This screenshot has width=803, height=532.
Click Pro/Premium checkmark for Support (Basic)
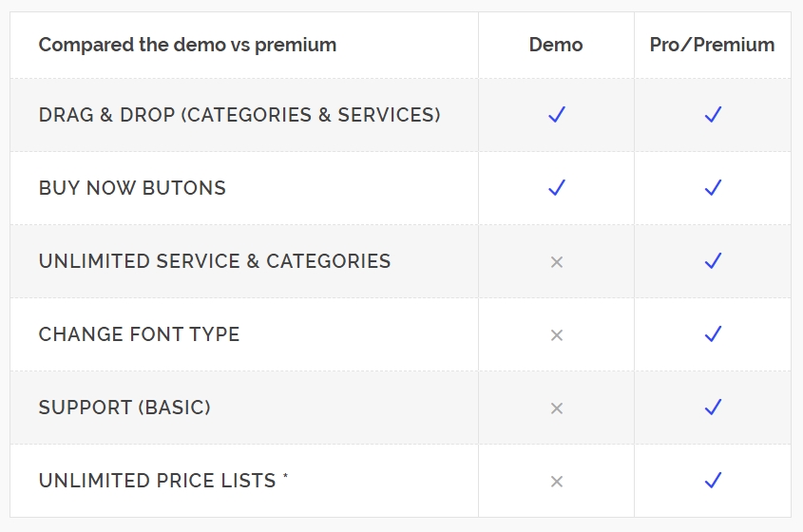click(x=713, y=407)
